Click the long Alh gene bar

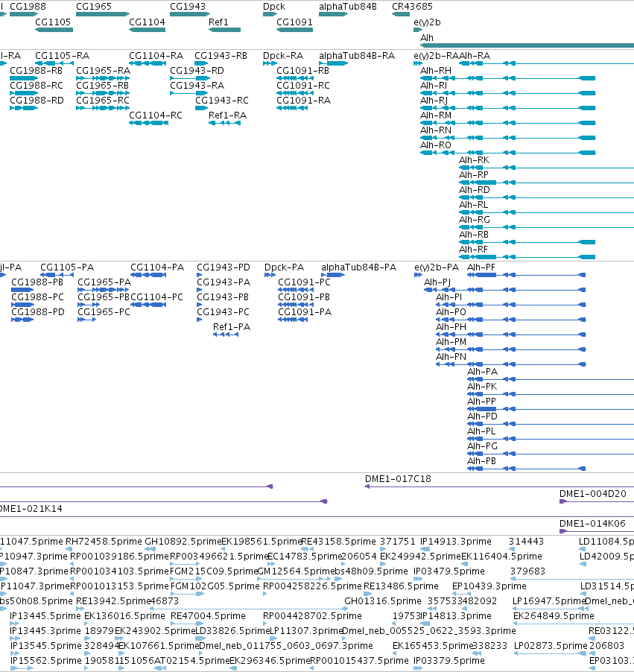tap(527, 45)
